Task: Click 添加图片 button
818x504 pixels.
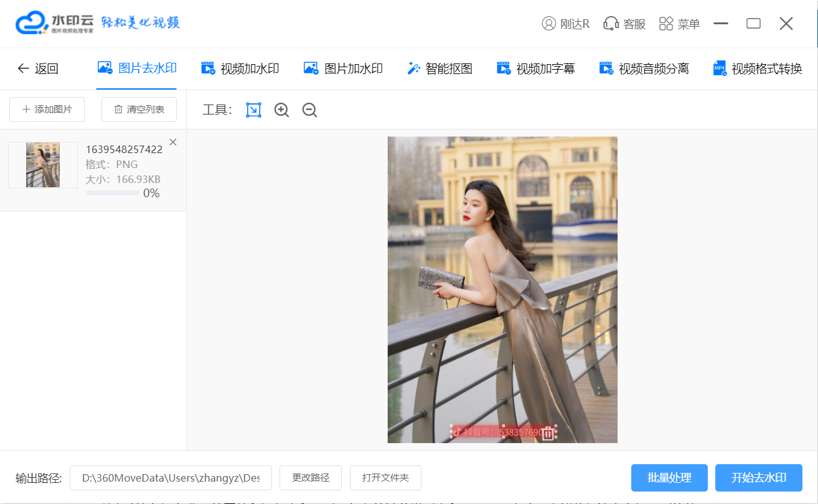Action: click(x=47, y=110)
